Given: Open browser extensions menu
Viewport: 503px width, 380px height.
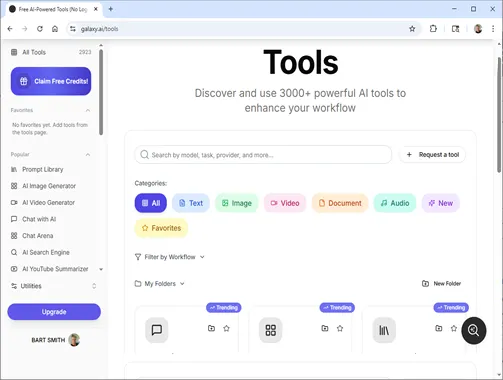Looking at the screenshot, I should point(433,29).
